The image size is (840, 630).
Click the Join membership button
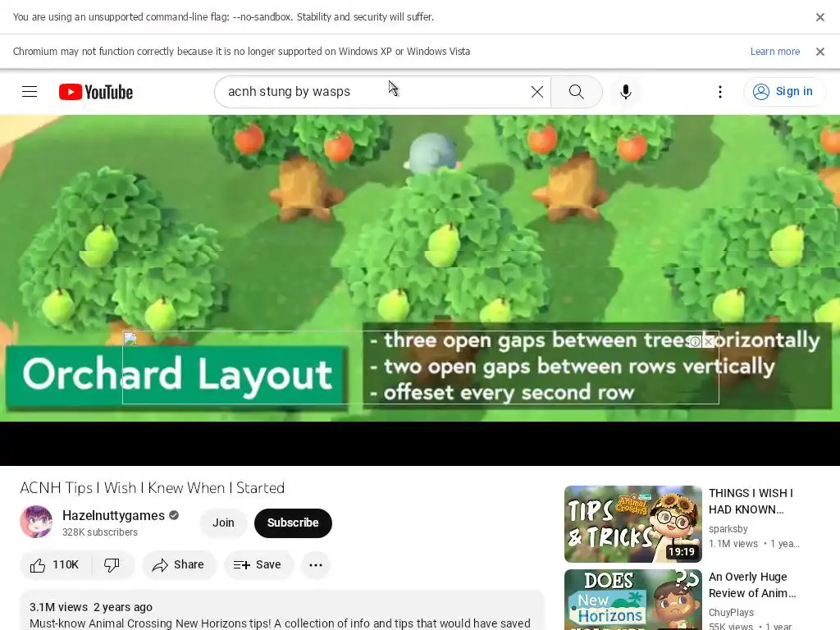223,523
